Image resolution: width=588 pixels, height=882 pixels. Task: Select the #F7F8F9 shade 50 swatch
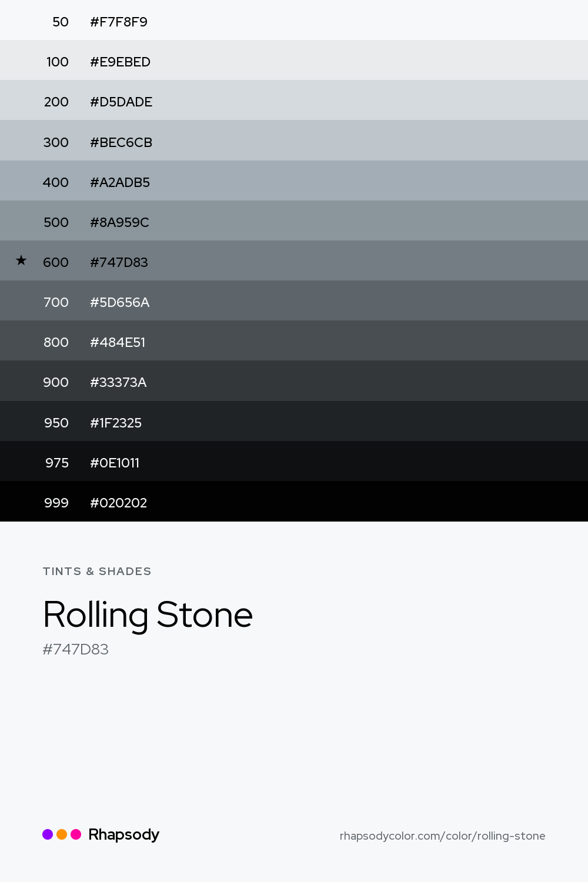[294, 20]
